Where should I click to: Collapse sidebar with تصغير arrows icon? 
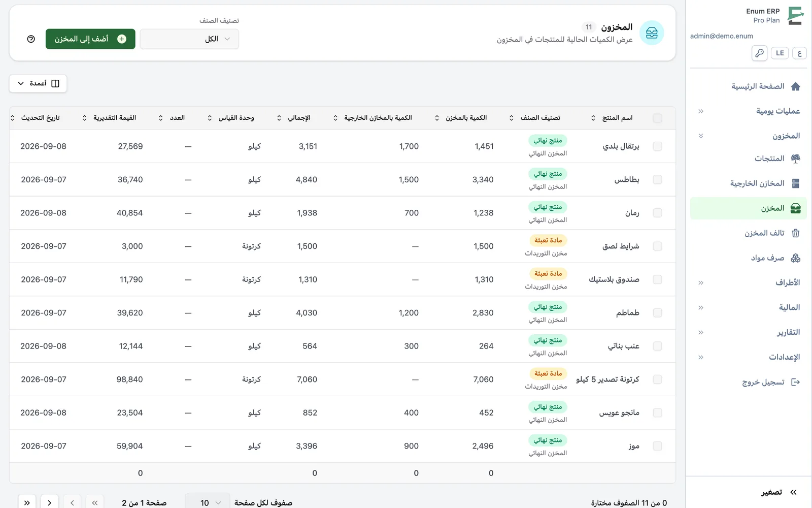[794, 492]
